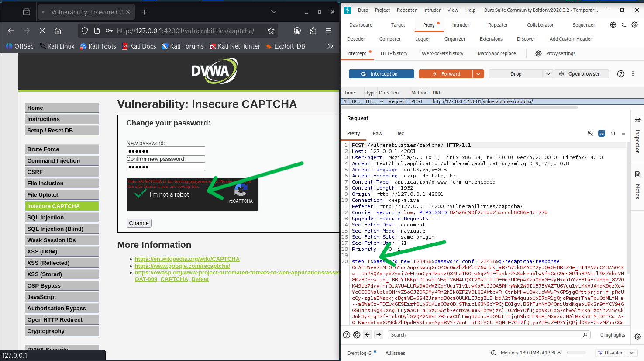Expand the Forward button dropdown arrow
The image size is (644, 361).
pos(479,74)
